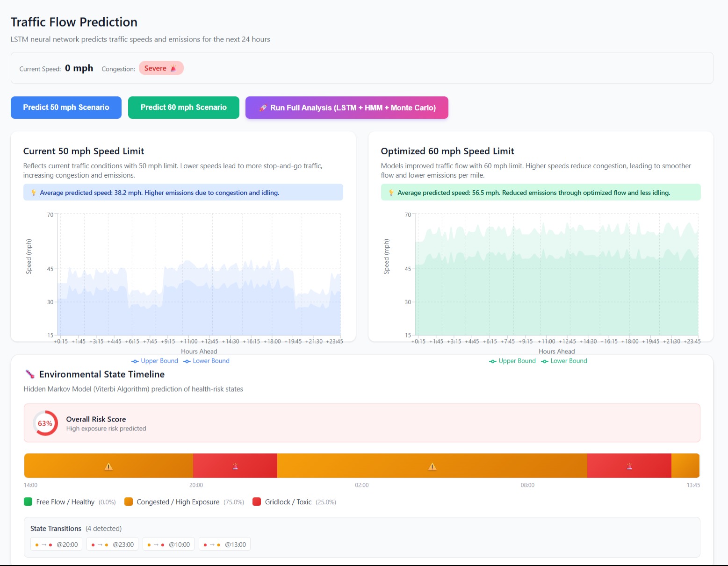Screen dimensions: 728x566
Task: Toggle Upper Bound legend in the 60 mph chart
Action: [x=512, y=361]
